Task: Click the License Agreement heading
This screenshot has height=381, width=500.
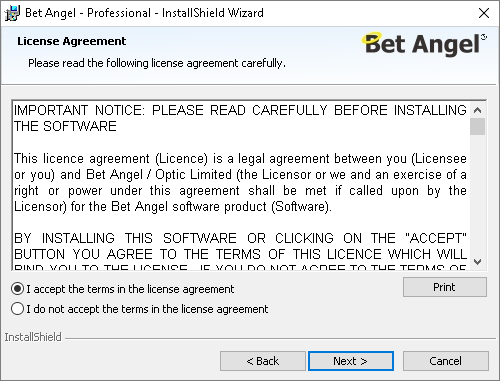Action: 72,41
